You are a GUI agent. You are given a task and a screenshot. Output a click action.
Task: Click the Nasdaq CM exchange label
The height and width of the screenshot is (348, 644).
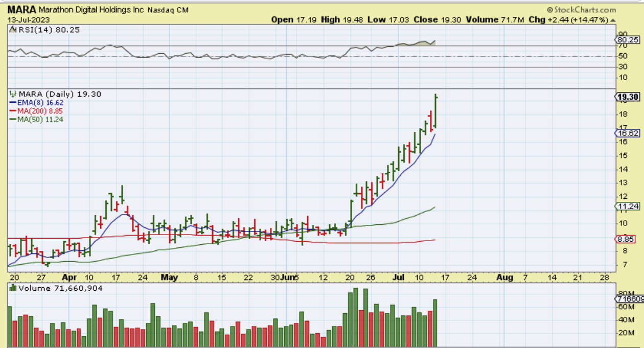[168, 10]
